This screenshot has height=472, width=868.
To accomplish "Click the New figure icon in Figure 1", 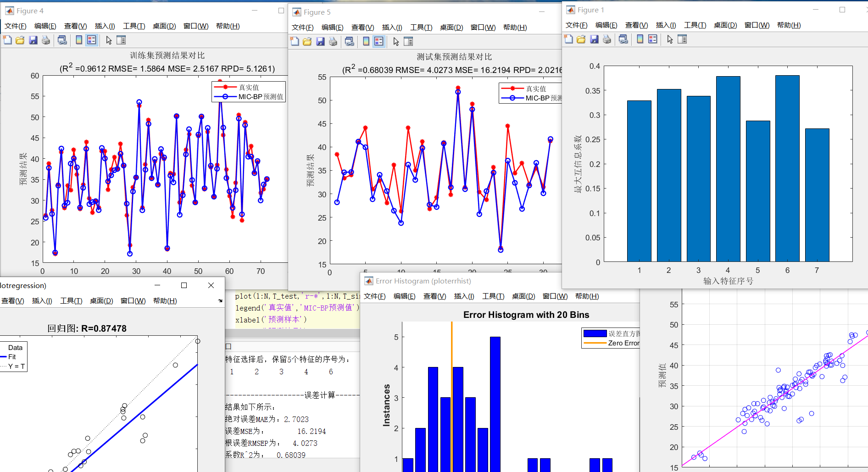I will [x=568, y=39].
